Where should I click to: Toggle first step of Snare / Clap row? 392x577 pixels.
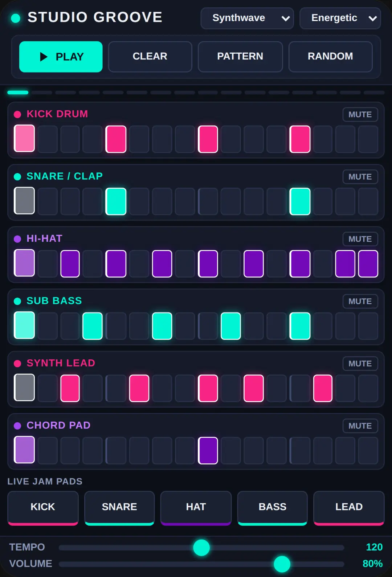click(24, 201)
